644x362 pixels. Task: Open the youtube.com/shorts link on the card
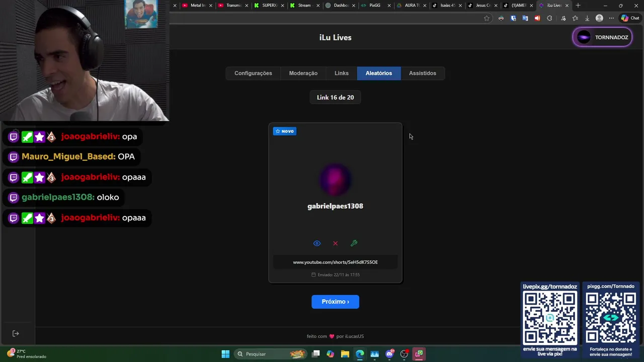click(336, 262)
